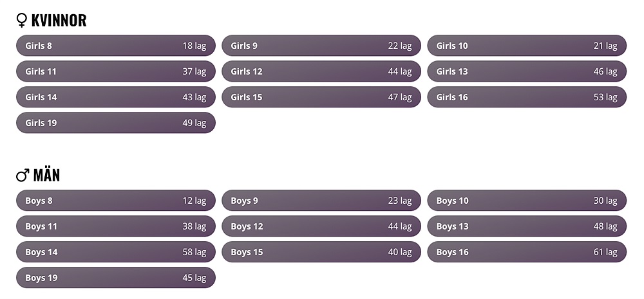View the Girls 19 teams
644x299 pixels.
(x=115, y=123)
